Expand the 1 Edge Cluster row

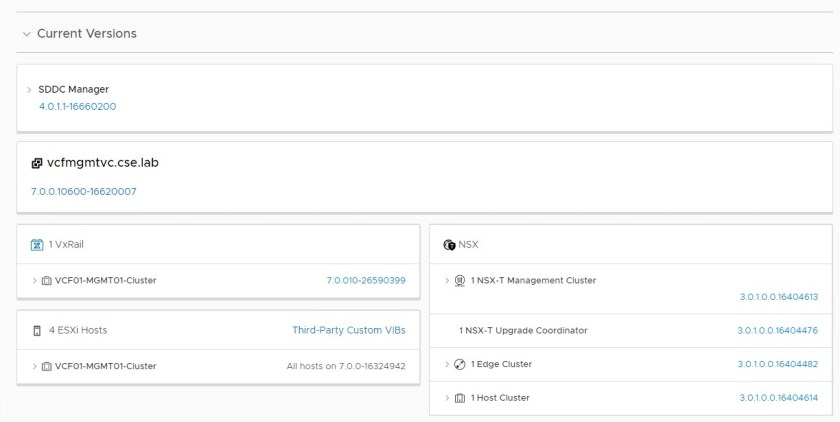(447, 364)
